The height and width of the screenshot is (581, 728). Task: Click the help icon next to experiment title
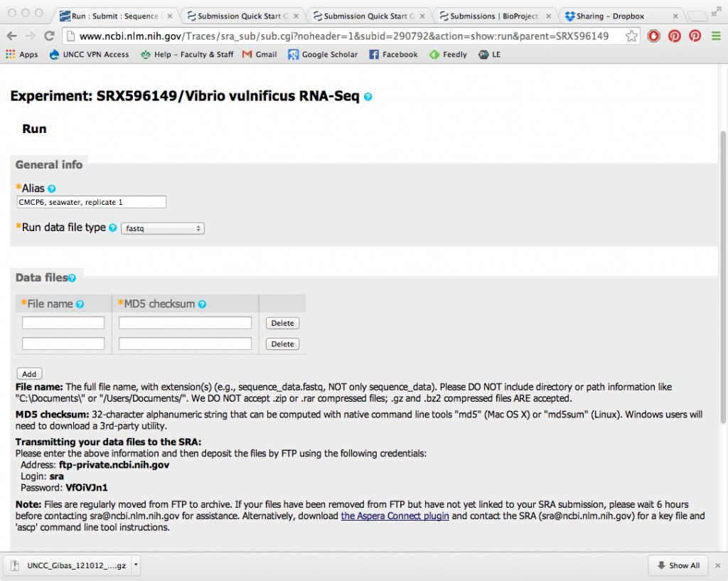coord(368,97)
